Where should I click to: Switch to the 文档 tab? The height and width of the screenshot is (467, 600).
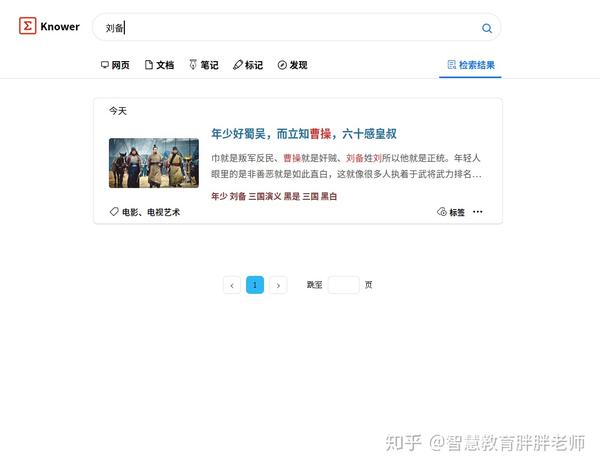tap(160, 65)
